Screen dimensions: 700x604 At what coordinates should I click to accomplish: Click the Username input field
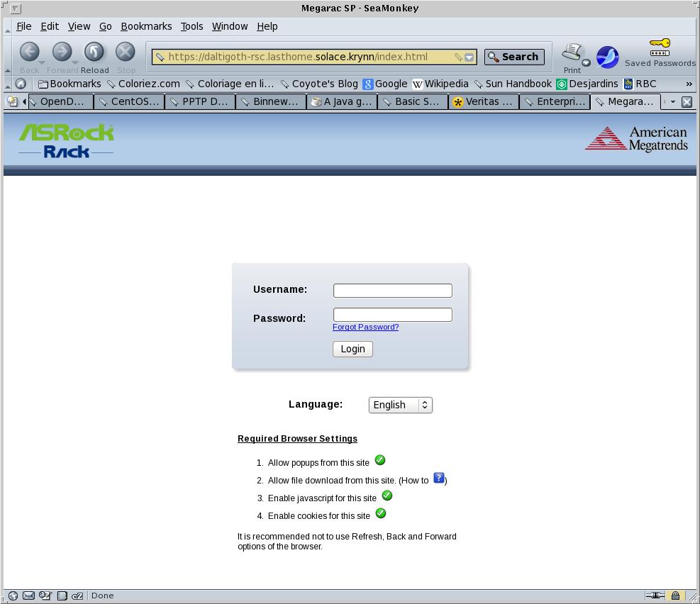(392, 291)
